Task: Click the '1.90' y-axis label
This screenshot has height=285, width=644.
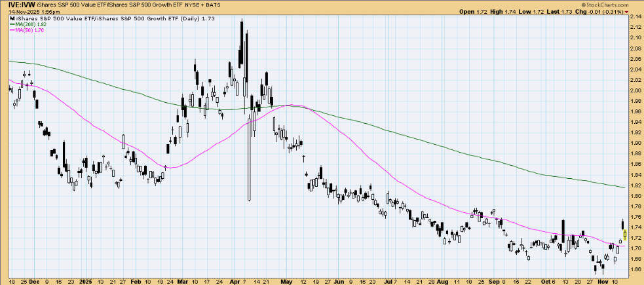Action: coord(635,143)
